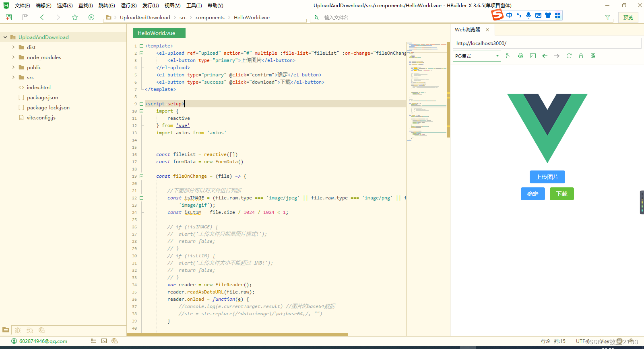Click the status bar cloud globe icon

click(115, 341)
